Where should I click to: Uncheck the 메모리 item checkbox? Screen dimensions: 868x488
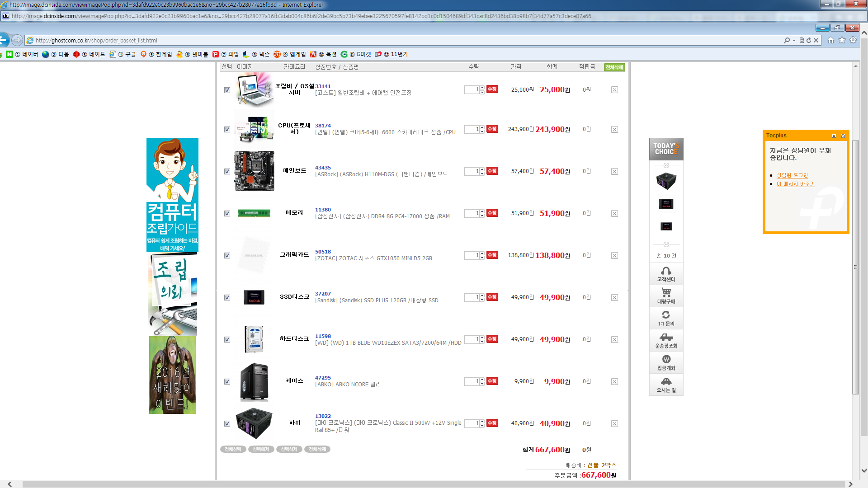click(x=227, y=214)
